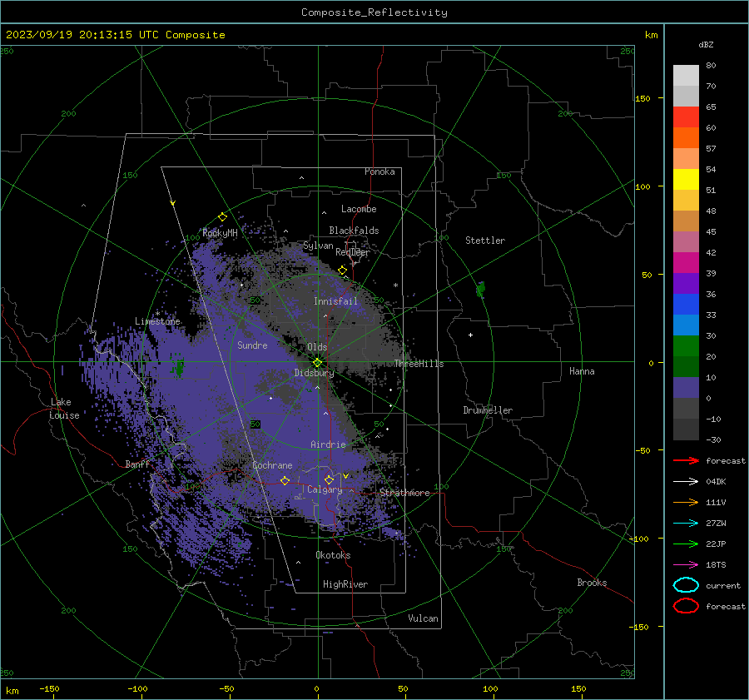
Task: Select the 30 dBZ light blue swatch
Action: coord(686,325)
